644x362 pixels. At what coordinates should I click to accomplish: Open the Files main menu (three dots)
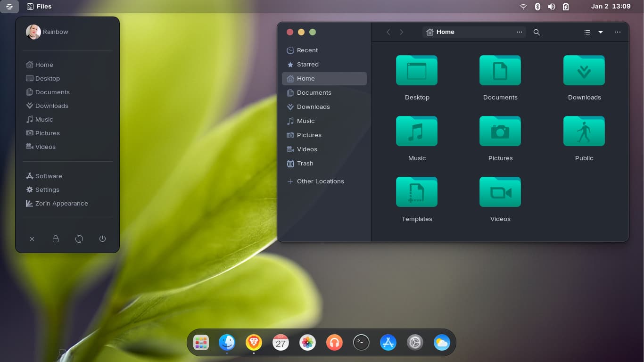618,32
